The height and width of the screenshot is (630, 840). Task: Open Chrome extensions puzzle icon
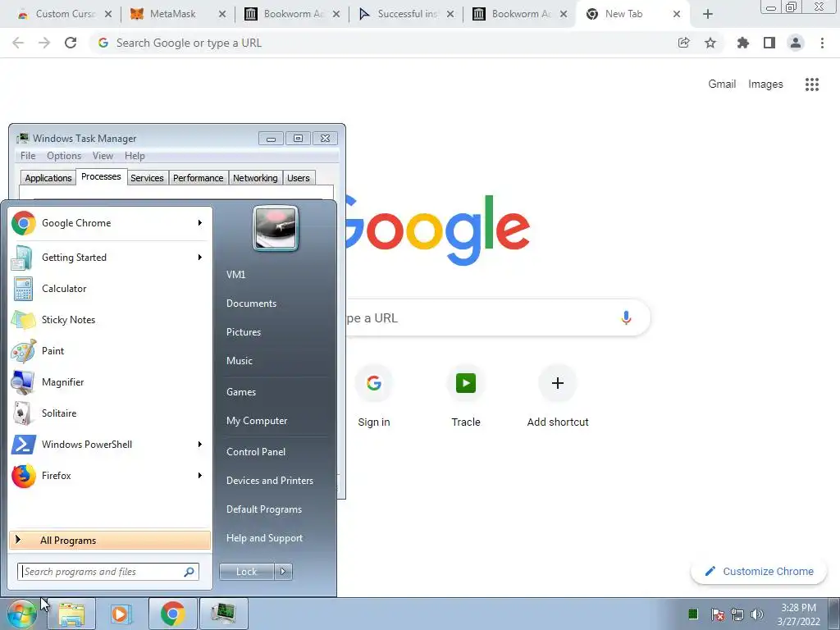coord(742,43)
